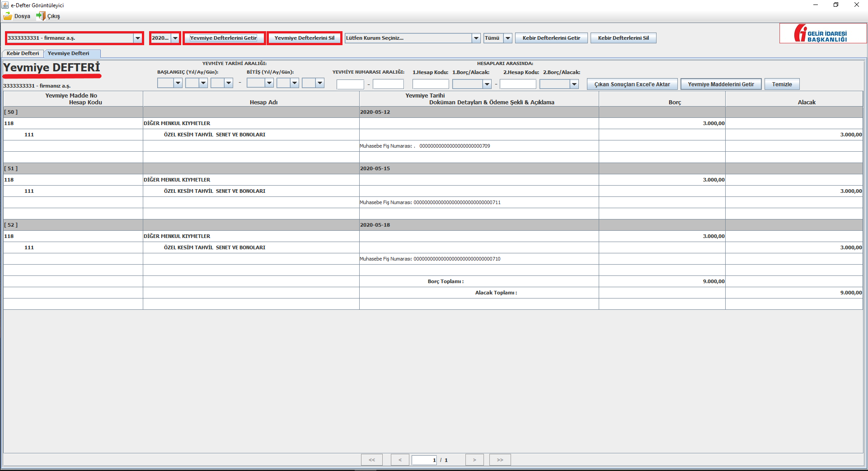
Task: Click the Çıkış exit icon
Action: [41, 16]
